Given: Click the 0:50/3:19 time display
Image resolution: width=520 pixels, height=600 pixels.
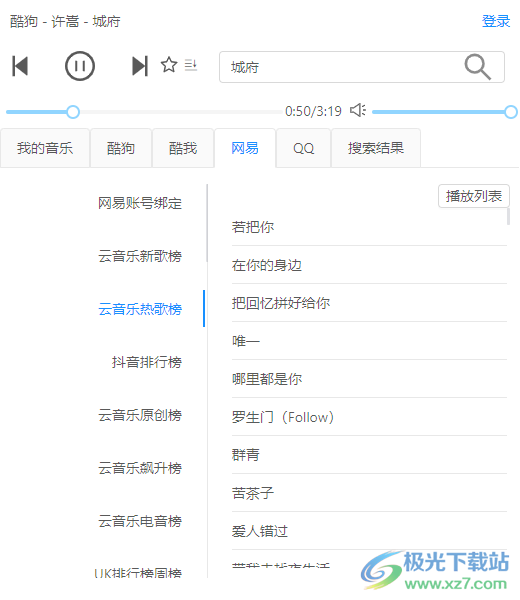Looking at the screenshot, I should pos(313,111).
